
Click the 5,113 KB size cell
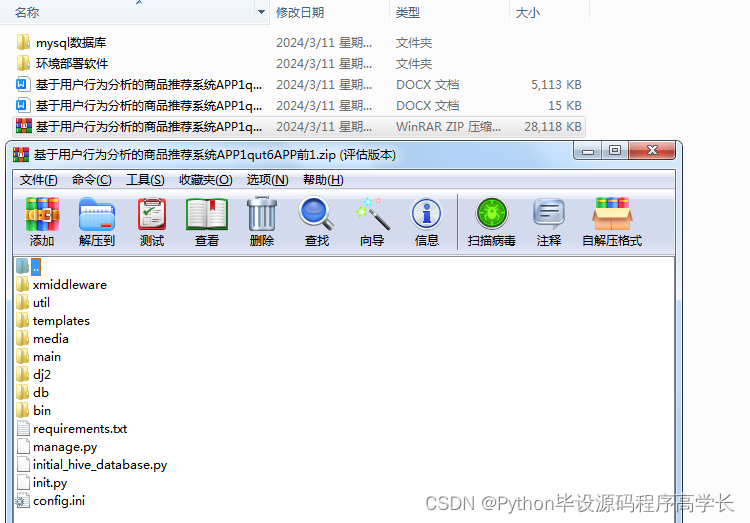pyautogui.click(x=556, y=85)
